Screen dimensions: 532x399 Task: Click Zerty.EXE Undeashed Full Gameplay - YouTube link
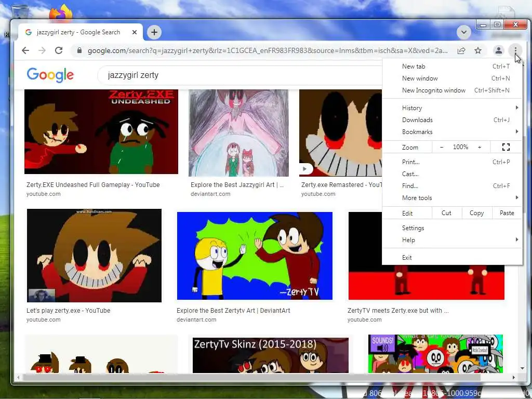point(93,184)
